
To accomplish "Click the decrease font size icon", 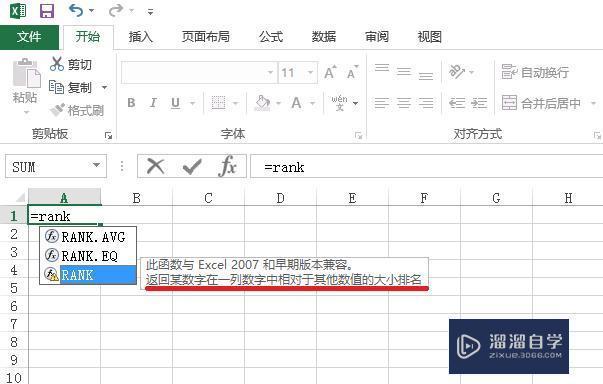I will tap(352, 72).
